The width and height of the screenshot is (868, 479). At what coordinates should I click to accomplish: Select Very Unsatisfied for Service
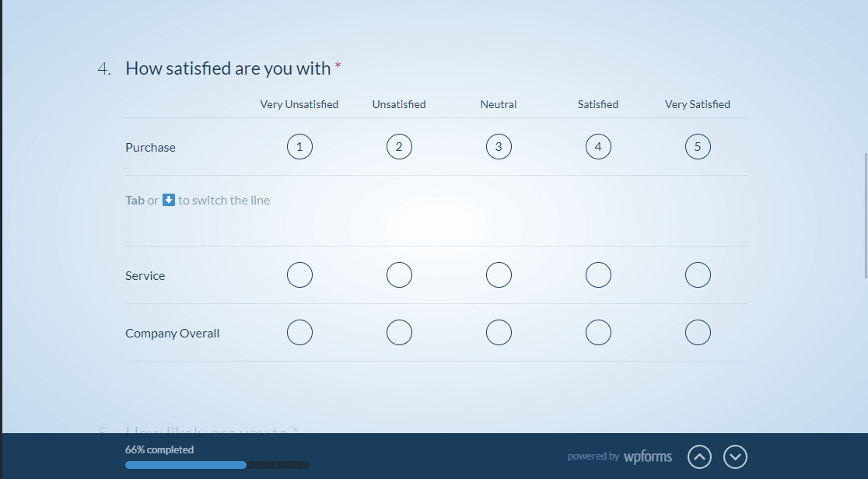(x=299, y=275)
